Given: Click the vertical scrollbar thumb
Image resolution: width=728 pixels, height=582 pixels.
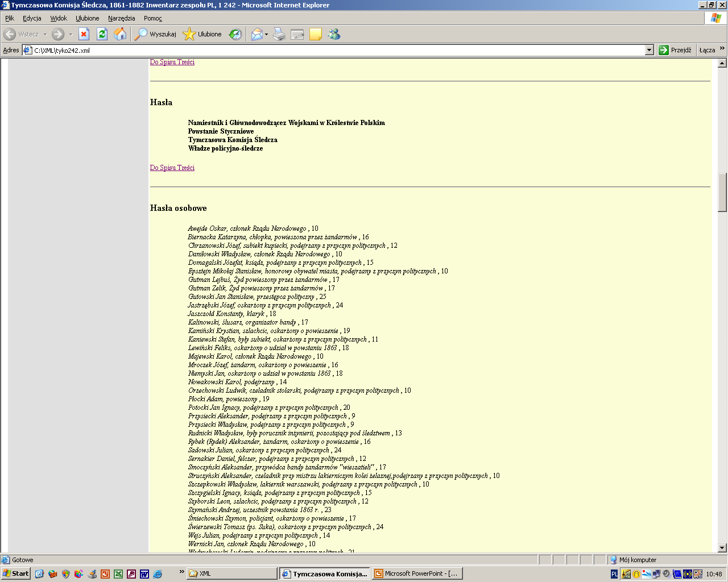Looking at the screenshot, I should (x=722, y=192).
